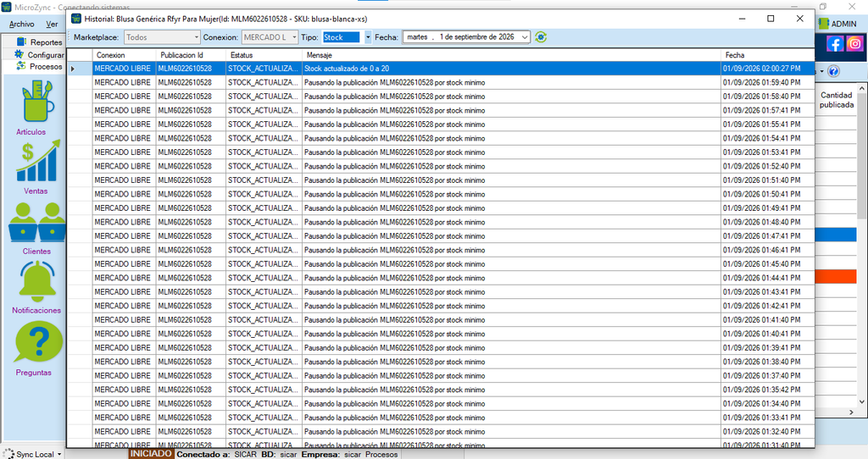Select the Reportes menu item
The height and width of the screenshot is (459, 868).
[x=46, y=42]
